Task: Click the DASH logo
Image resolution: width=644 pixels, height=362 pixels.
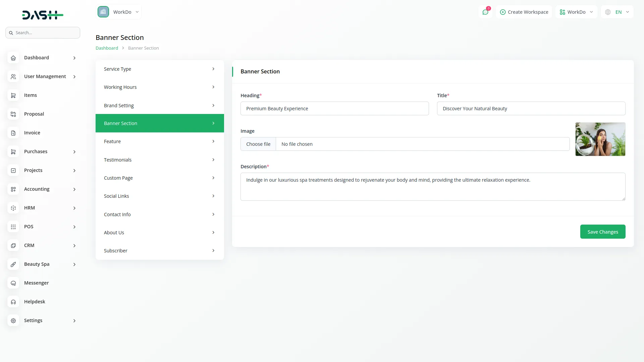Action: pos(43,15)
